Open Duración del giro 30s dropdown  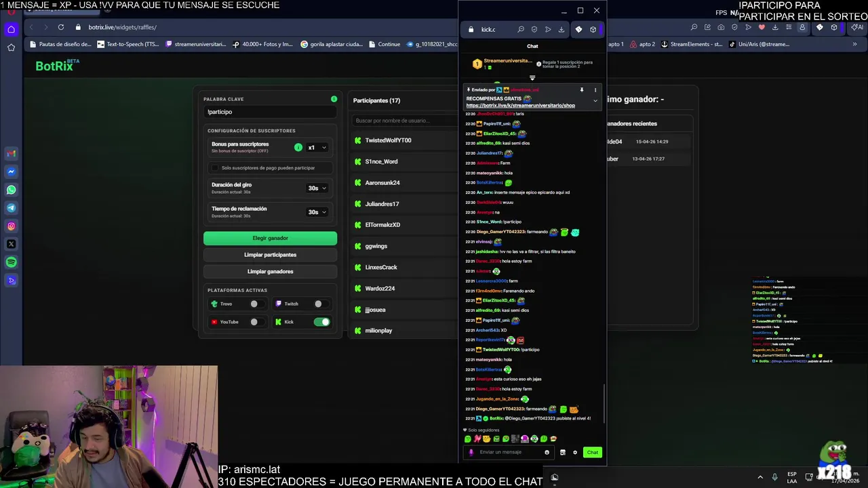(317, 188)
